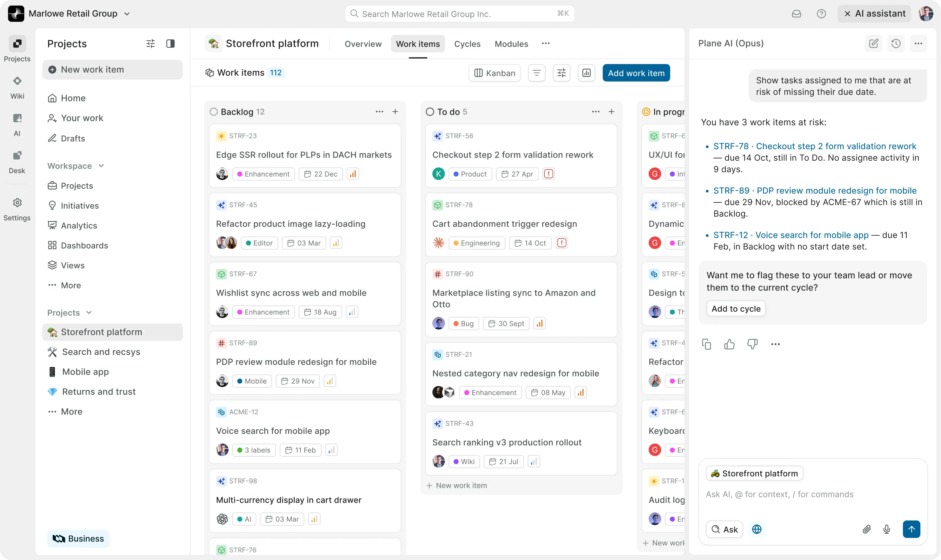Open To do column more options
The height and width of the screenshot is (560, 941).
pyautogui.click(x=595, y=112)
